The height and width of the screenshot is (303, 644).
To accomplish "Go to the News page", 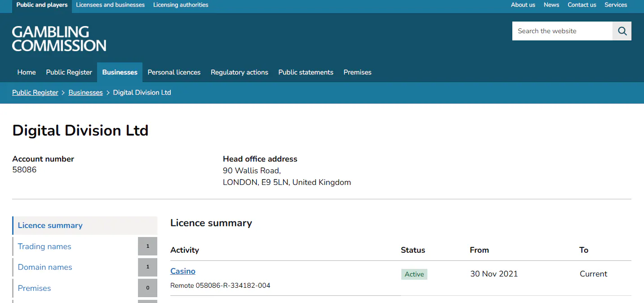I will click(x=551, y=5).
